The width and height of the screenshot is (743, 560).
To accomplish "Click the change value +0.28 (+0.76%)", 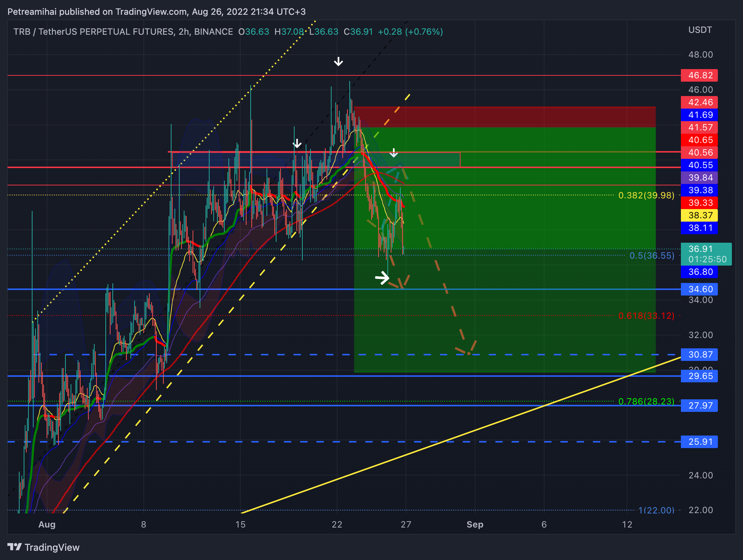I will (410, 32).
